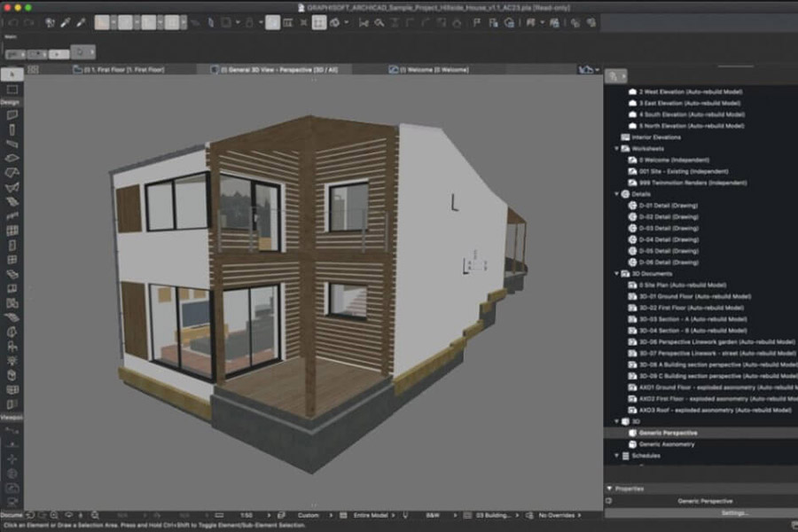Select the Roof tool
The height and width of the screenshot is (532, 798).
(x=12, y=173)
